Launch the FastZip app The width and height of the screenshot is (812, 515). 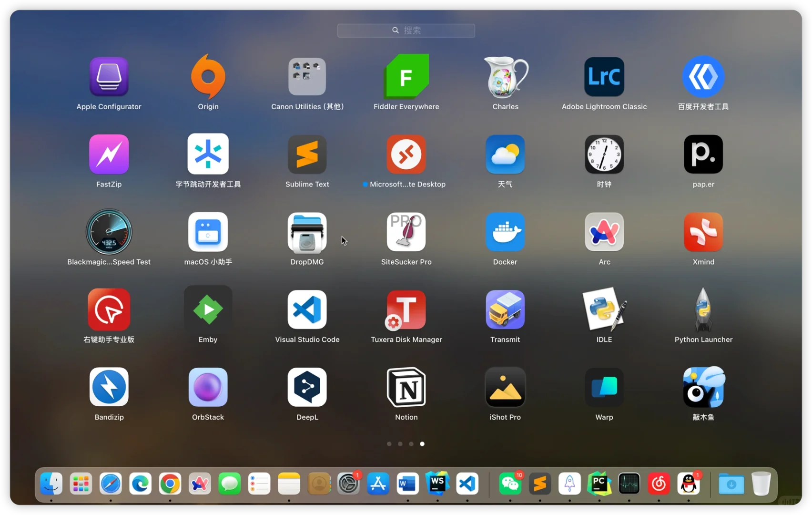[109, 154]
